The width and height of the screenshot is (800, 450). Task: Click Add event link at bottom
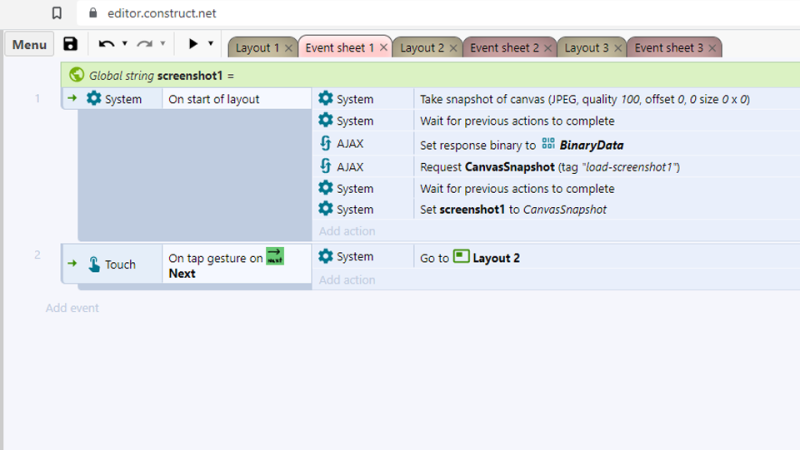pyautogui.click(x=72, y=308)
